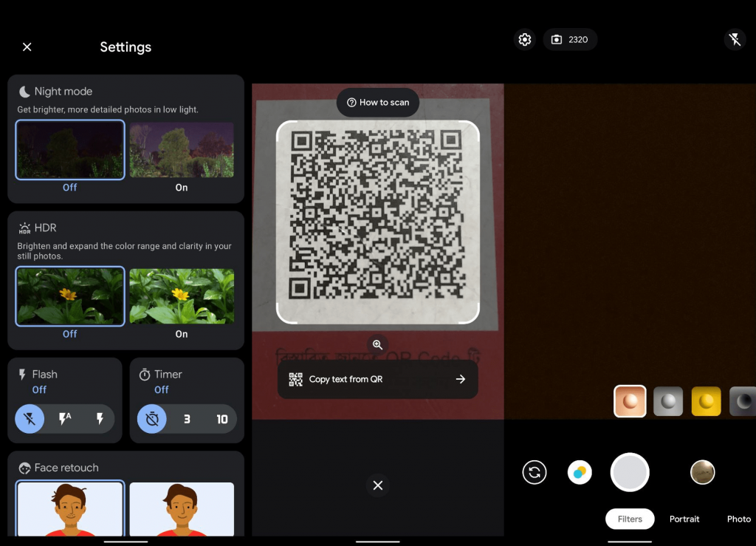Open the colorful filters effects icon
756x546 pixels.
pyautogui.click(x=580, y=472)
